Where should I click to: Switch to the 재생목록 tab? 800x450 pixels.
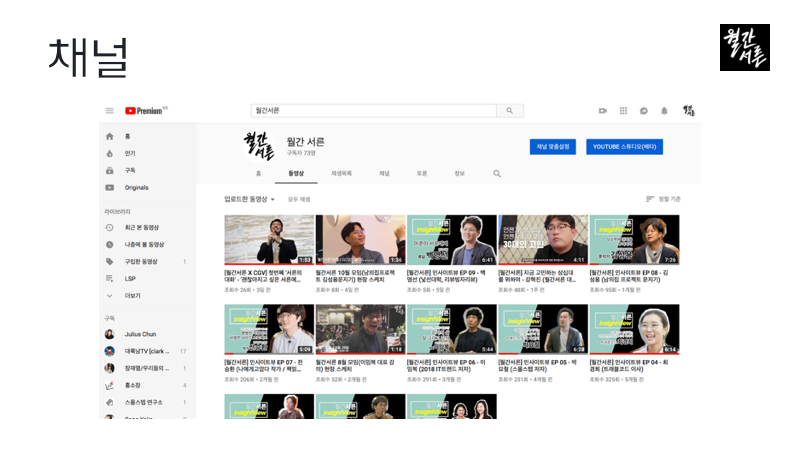pos(341,173)
